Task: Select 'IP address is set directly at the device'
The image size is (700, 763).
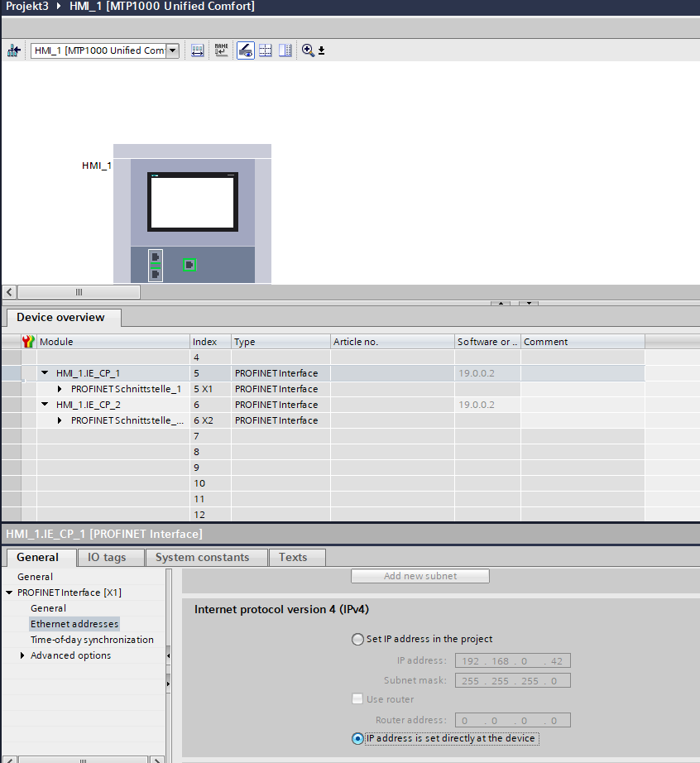Action: point(357,738)
